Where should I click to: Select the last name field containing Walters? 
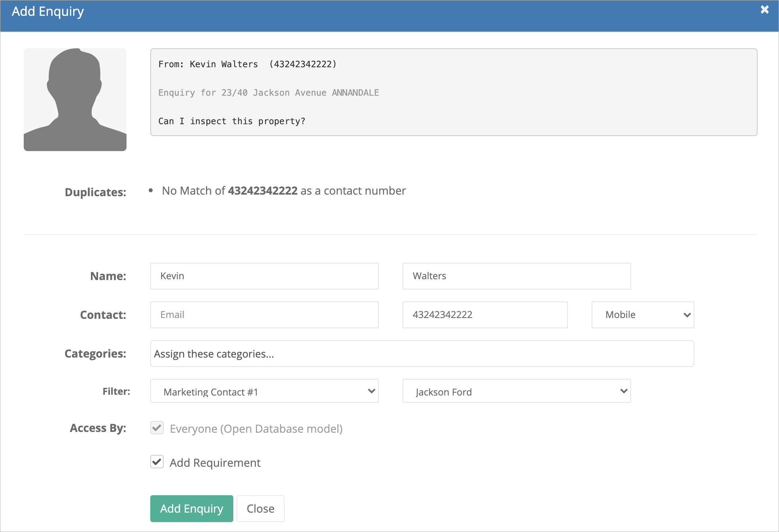coord(516,276)
